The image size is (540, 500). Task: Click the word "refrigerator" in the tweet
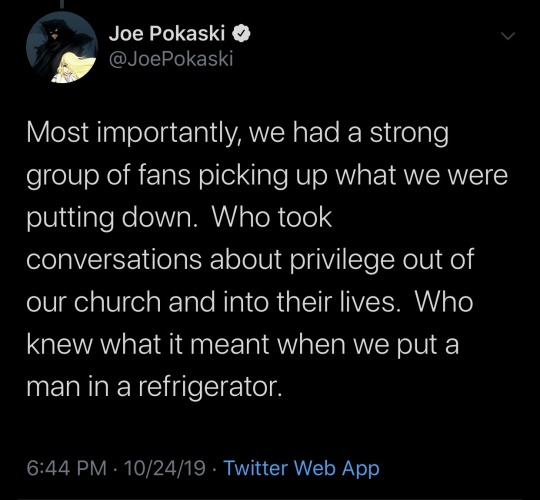tap(210, 387)
